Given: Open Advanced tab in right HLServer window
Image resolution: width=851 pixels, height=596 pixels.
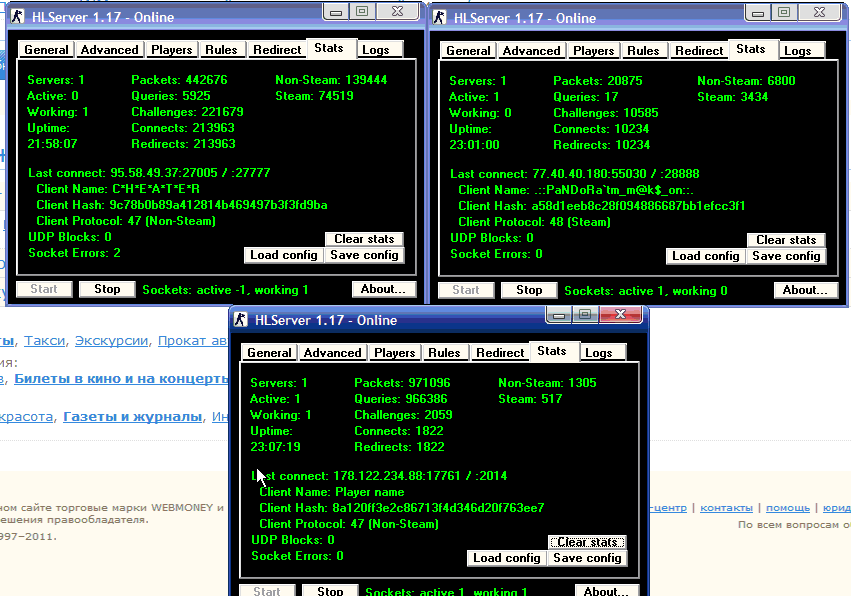Looking at the screenshot, I should 531,51.
